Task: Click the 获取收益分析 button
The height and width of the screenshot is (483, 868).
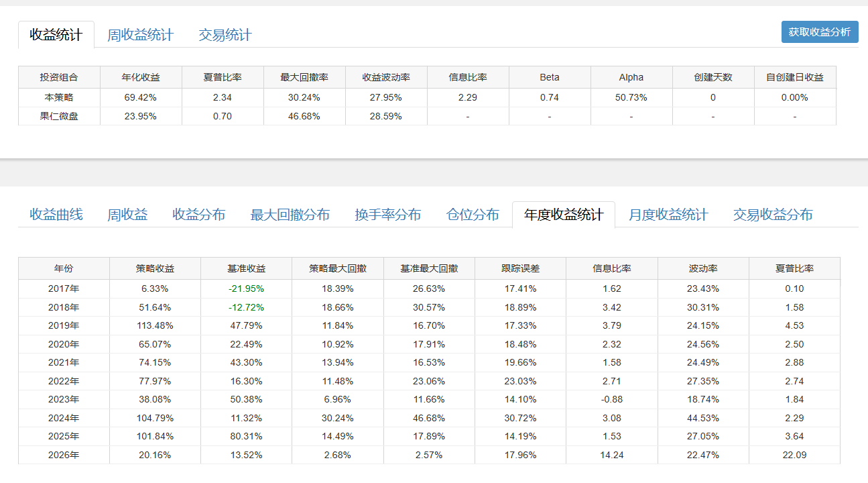Action: coord(820,32)
